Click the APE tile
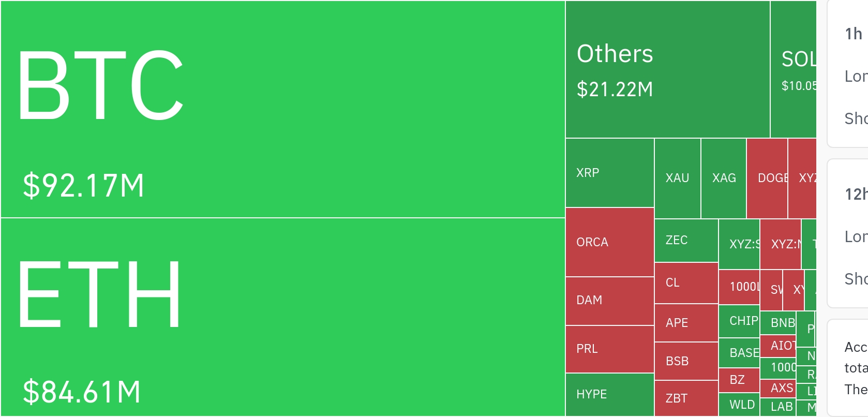Image resolution: width=868 pixels, height=417 pixels. click(x=686, y=323)
